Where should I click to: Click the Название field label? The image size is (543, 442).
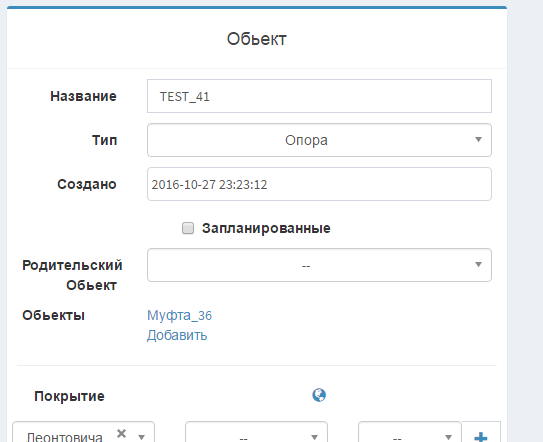83,96
